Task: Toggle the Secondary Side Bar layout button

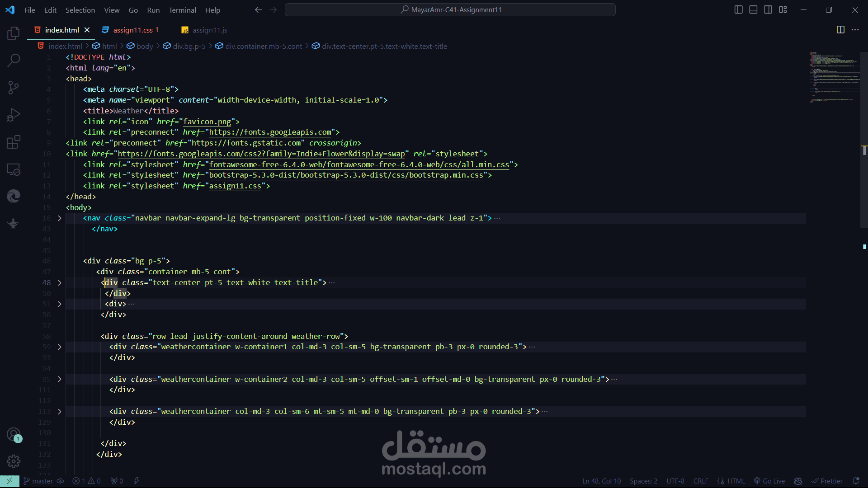Action: point(768,9)
